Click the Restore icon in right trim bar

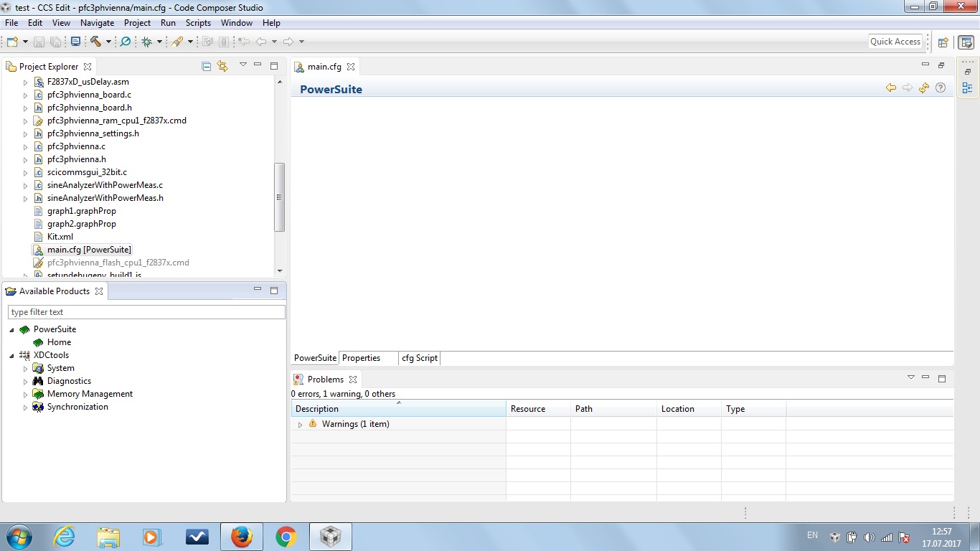coord(967,72)
